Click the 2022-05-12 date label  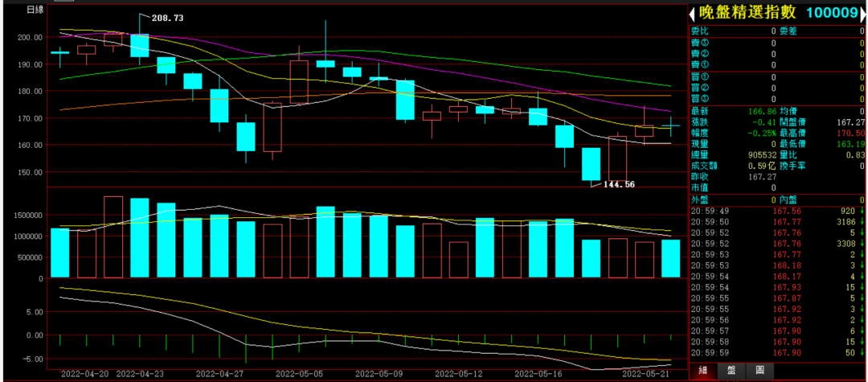pos(458,374)
